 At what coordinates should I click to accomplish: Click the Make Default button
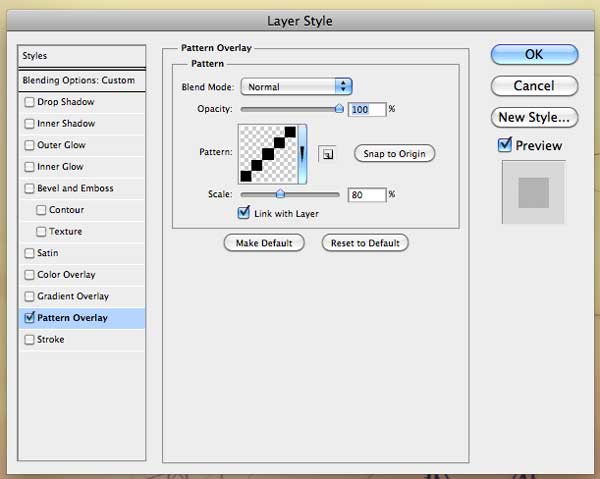click(264, 243)
